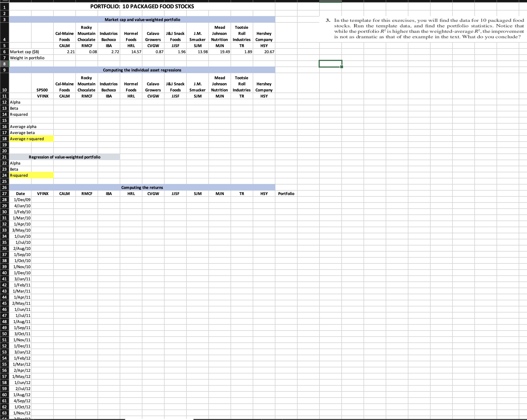This screenshot has height=420, width=527.
Task: Select the Mead Johnson Nutrition column header
Action: coord(220,84)
